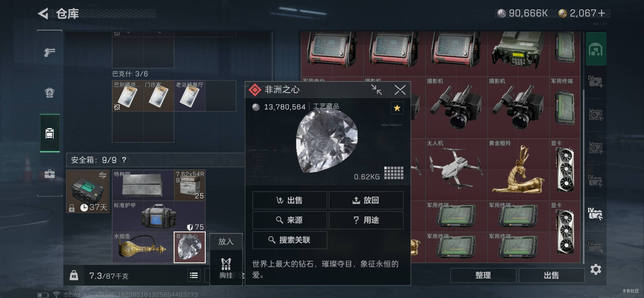Viewport: 644px width, 298px height.
Task: Click the 搜索关联 related search button
Action: (290, 240)
